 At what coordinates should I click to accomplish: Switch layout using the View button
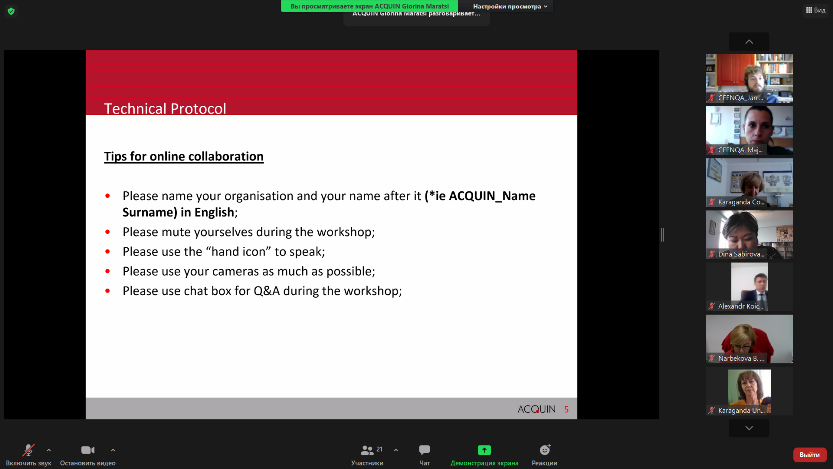[x=813, y=9]
